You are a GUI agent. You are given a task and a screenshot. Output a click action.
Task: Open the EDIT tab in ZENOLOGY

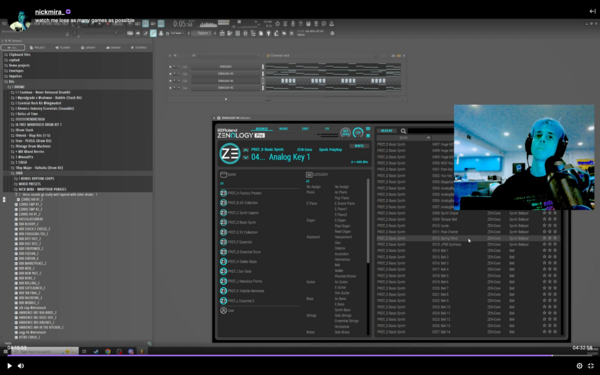(x=305, y=129)
